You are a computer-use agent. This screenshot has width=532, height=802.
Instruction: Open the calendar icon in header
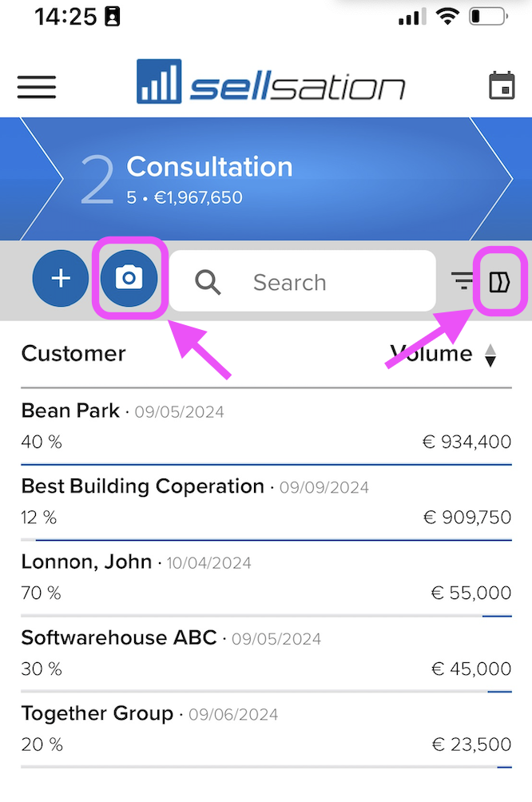click(x=502, y=86)
